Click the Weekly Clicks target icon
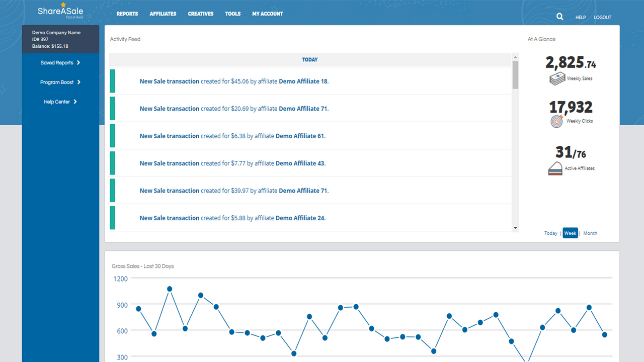 (x=556, y=120)
